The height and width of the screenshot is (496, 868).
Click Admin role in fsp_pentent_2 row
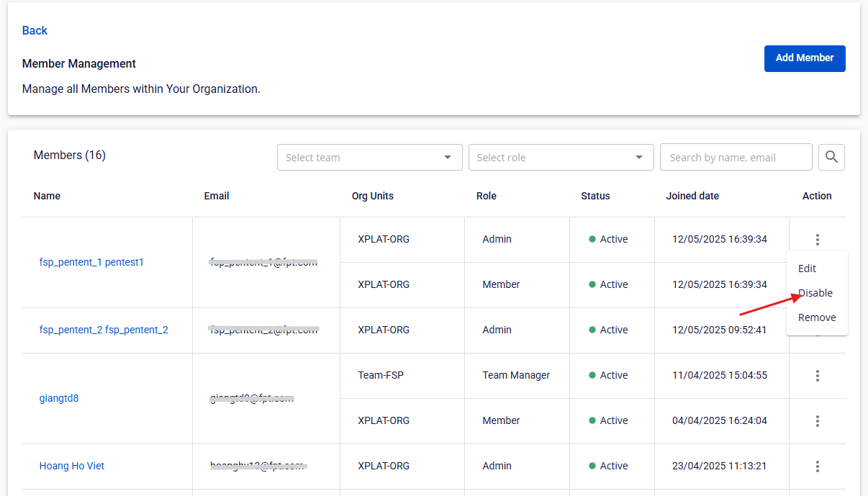coord(497,330)
